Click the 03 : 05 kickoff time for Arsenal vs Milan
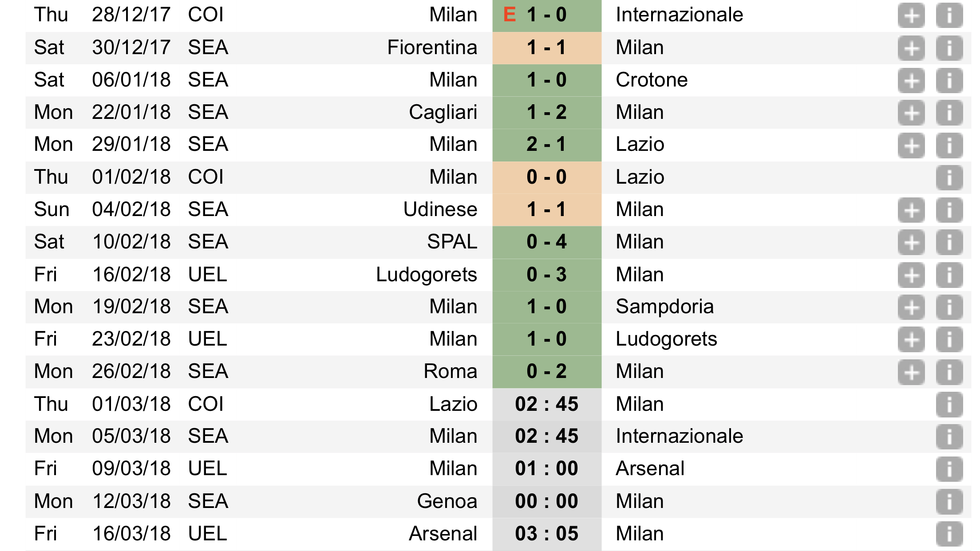 [547, 534]
